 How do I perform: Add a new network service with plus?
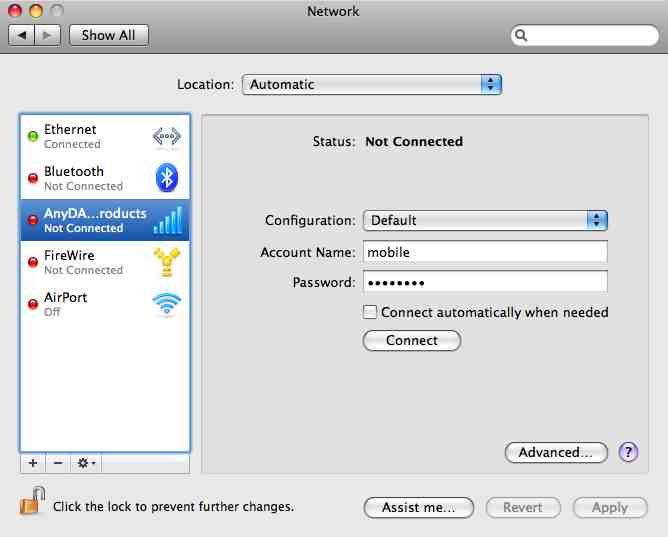click(32, 464)
